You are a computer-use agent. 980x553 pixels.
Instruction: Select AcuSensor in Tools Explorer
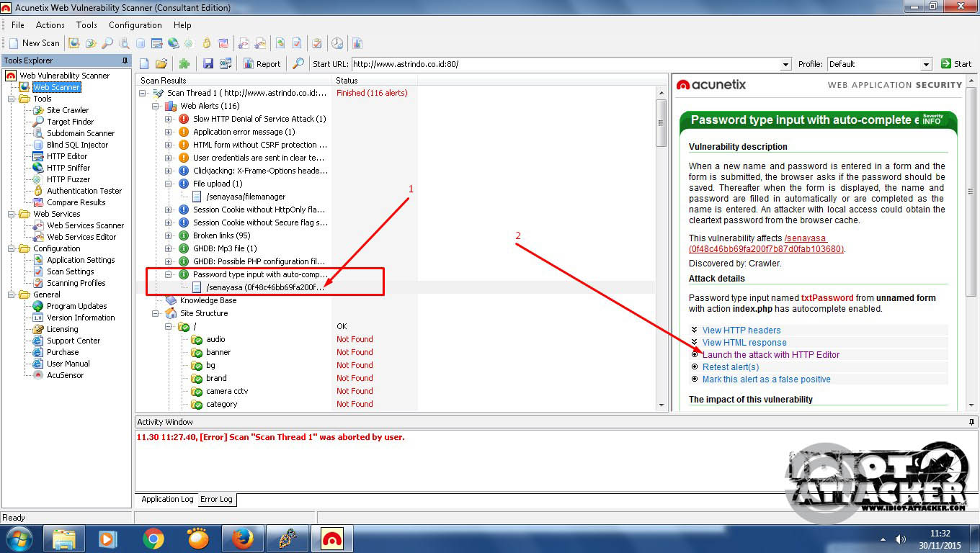pyautogui.click(x=66, y=375)
